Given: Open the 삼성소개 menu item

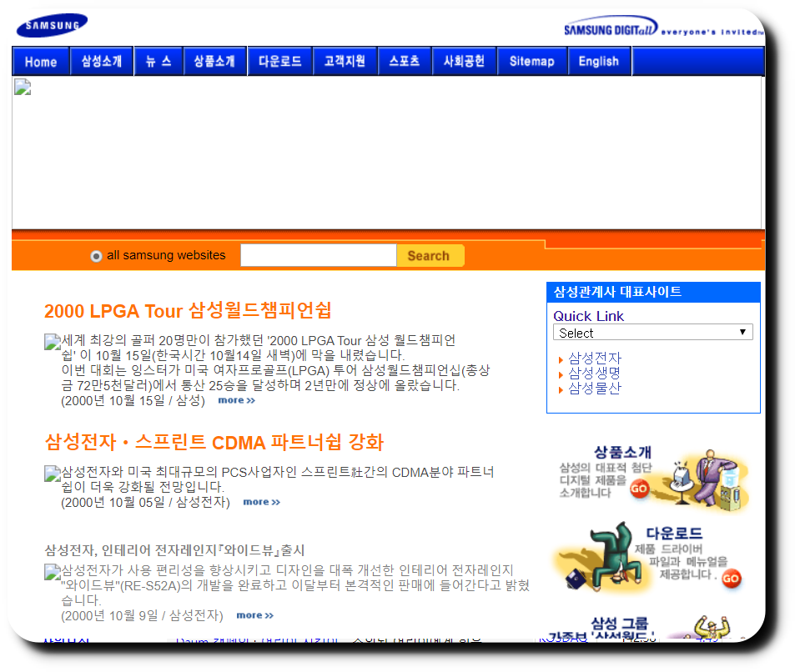Looking at the screenshot, I should click(x=102, y=62).
